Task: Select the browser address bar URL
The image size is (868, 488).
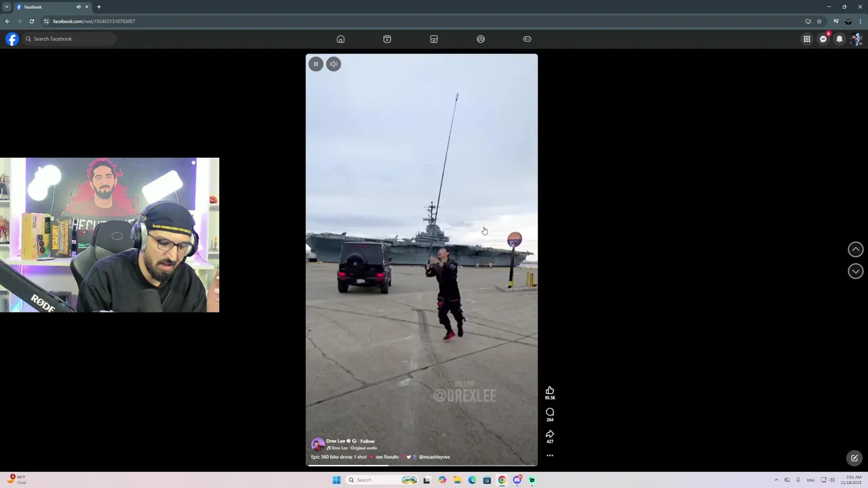Action: click(x=94, y=21)
